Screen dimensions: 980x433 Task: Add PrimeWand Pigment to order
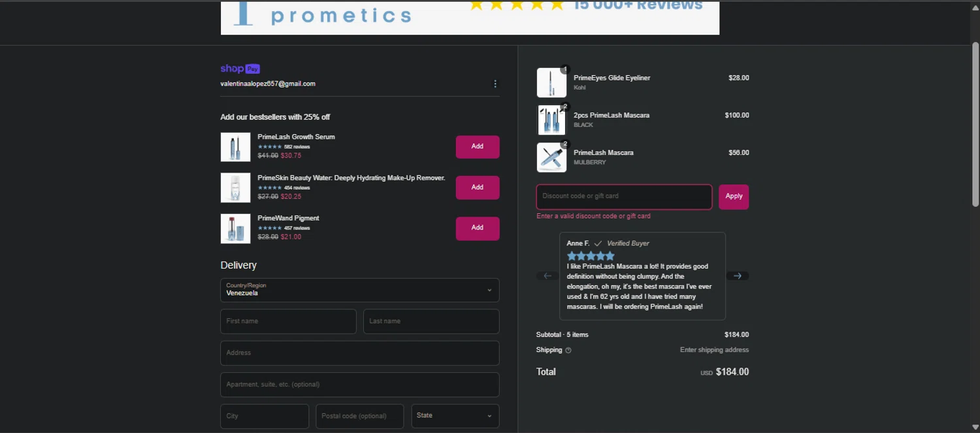[x=478, y=228]
